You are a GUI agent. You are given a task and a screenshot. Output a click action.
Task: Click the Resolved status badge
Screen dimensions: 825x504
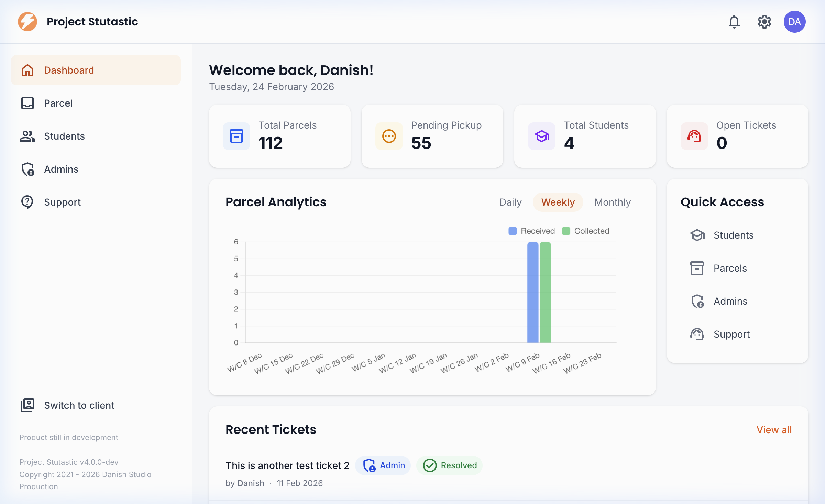[x=449, y=465]
